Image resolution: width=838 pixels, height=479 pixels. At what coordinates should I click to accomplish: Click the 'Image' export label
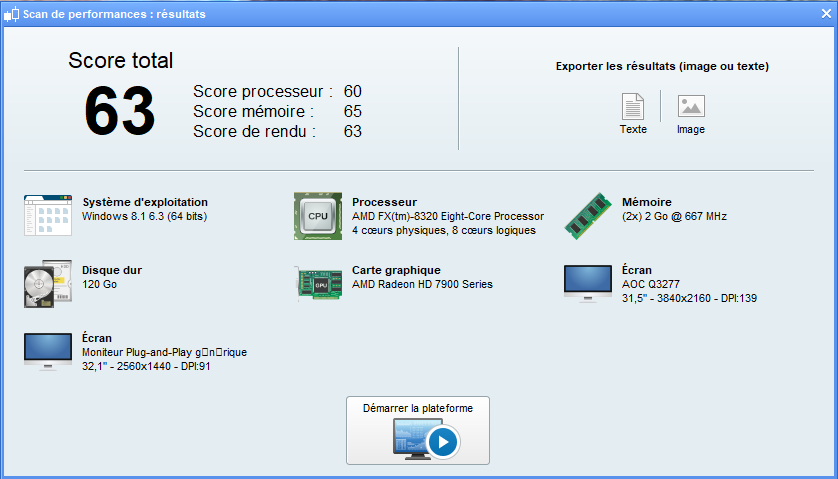pyautogui.click(x=691, y=129)
